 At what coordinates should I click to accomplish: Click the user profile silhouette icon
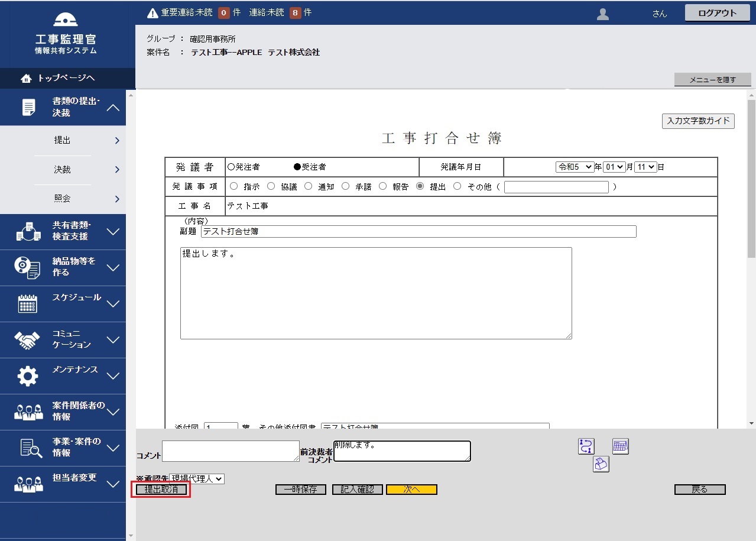coord(602,14)
